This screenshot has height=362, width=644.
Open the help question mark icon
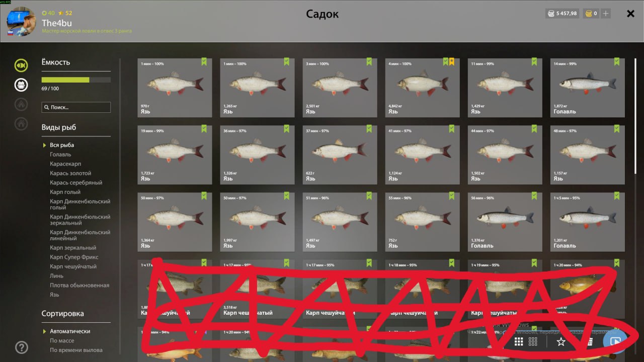coord(22,347)
